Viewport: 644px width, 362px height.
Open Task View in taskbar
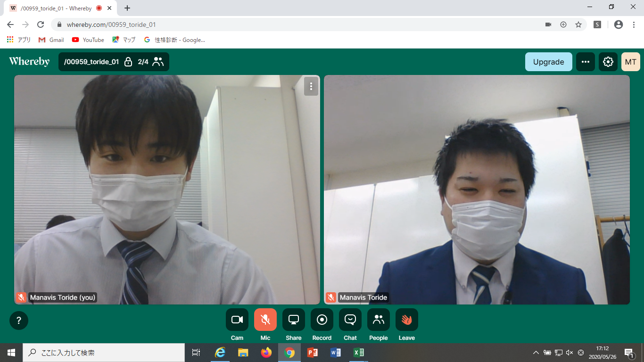[196, 353]
